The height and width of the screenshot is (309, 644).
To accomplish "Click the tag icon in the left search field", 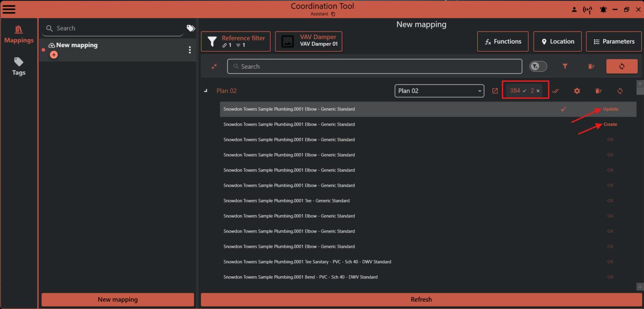I will click(x=191, y=28).
